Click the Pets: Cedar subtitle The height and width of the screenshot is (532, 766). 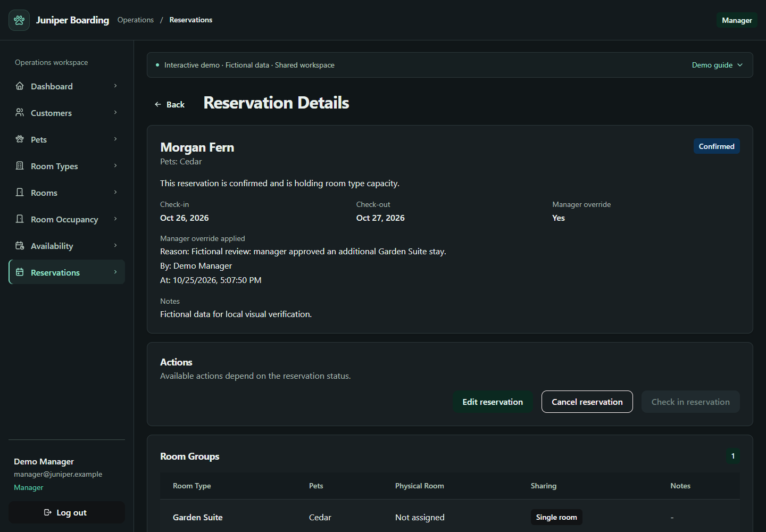(x=181, y=161)
